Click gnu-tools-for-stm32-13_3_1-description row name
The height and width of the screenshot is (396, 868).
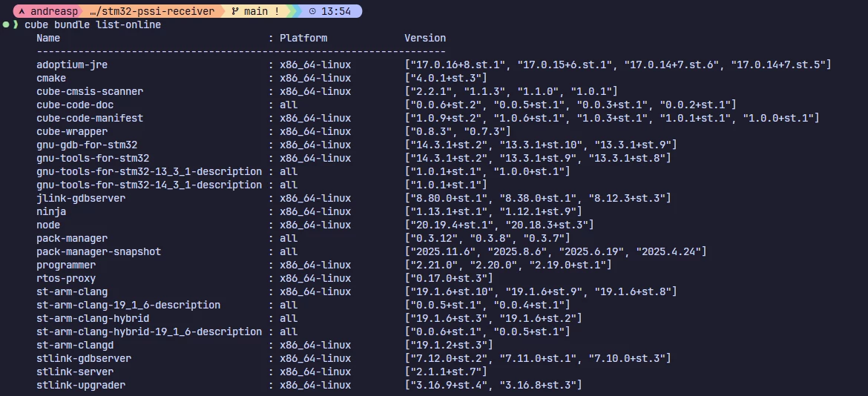click(x=149, y=171)
